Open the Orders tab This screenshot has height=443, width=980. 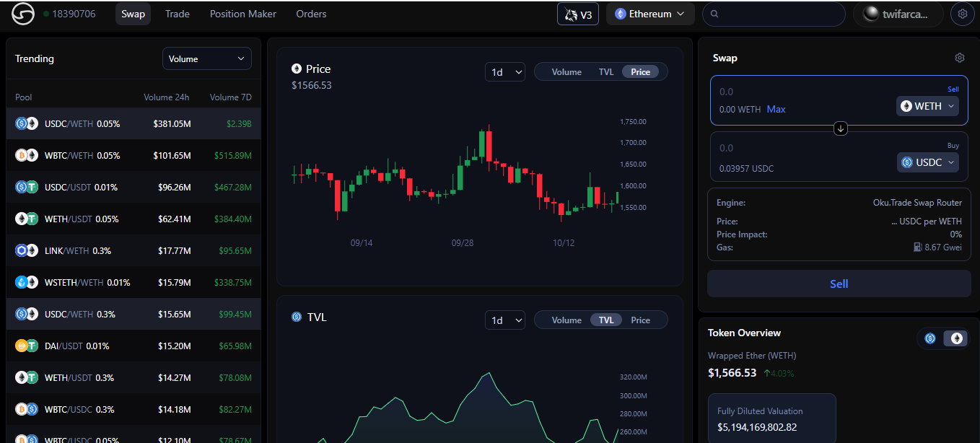(x=311, y=14)
